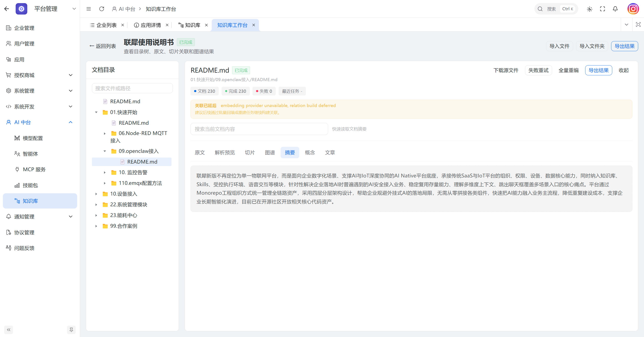Collapse the 09.openclaw接入 folder

pyautogui.click(x=105, y=151)
